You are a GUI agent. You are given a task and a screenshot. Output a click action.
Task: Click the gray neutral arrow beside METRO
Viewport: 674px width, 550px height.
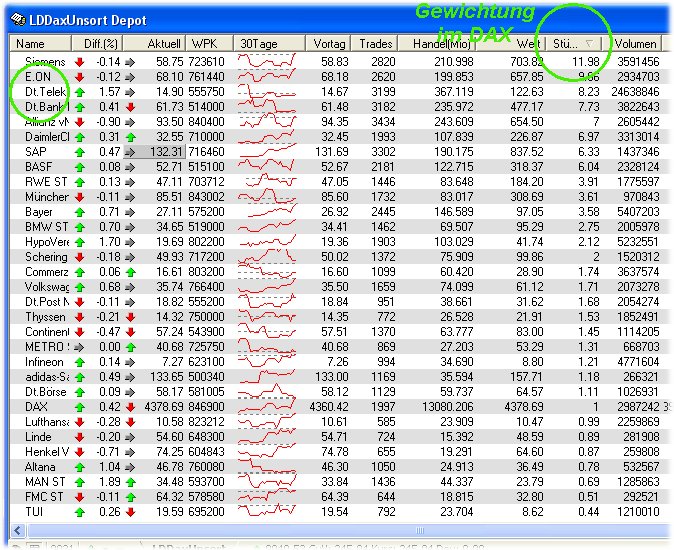click(79, 347)
